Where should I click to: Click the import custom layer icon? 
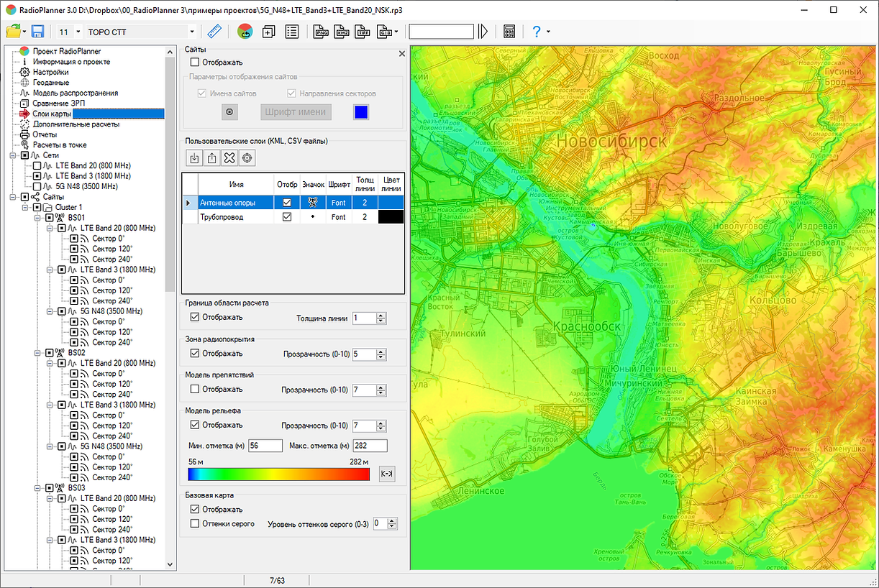193,158
